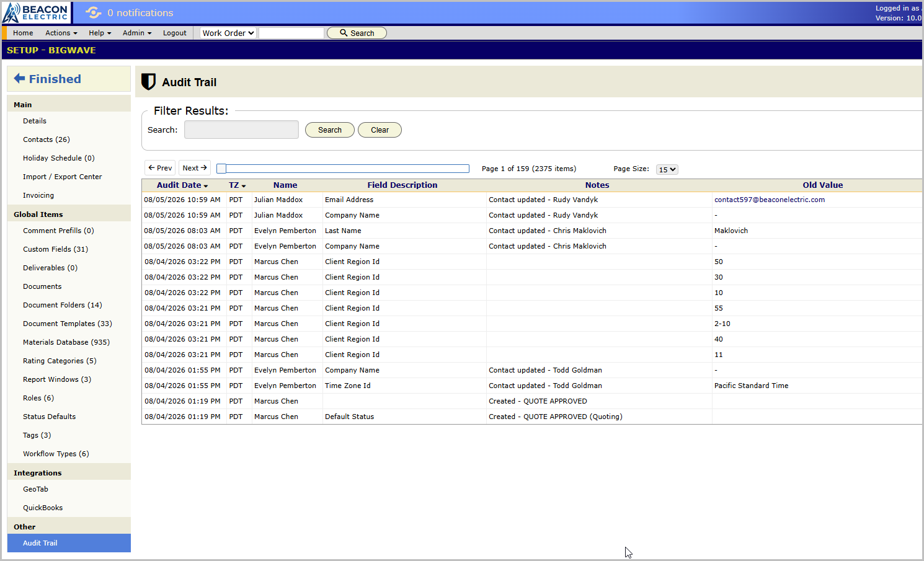
Task: Open Document Folders (14)
Action: coord(63,305)
